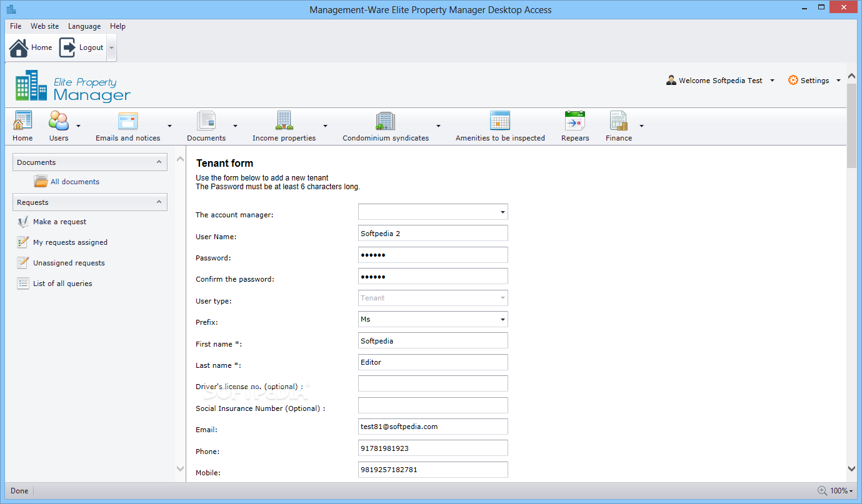Open the Repears calendar icon
This screenshot has width=862, height=504.
(x=575, y=121)
